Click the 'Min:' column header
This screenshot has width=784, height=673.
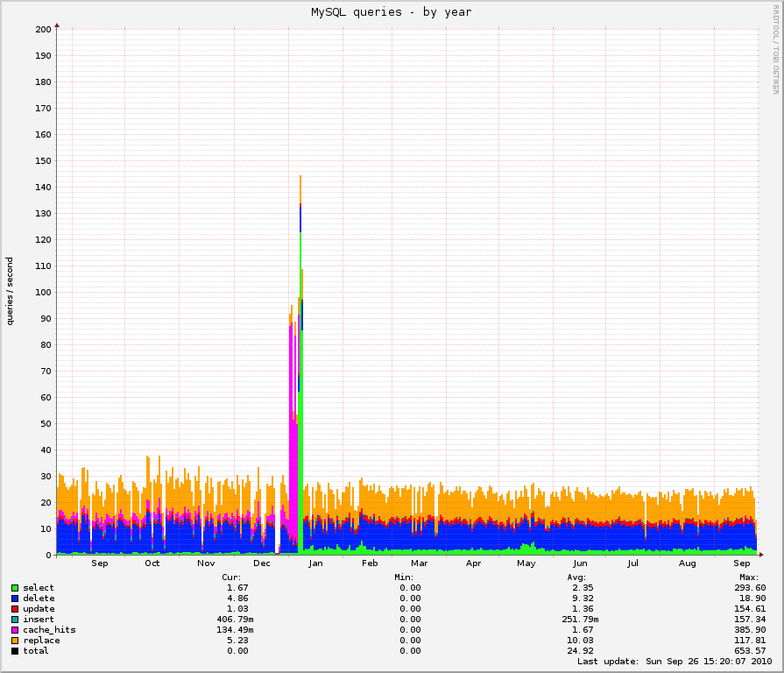pyautogui.click(x=404, y=577)
